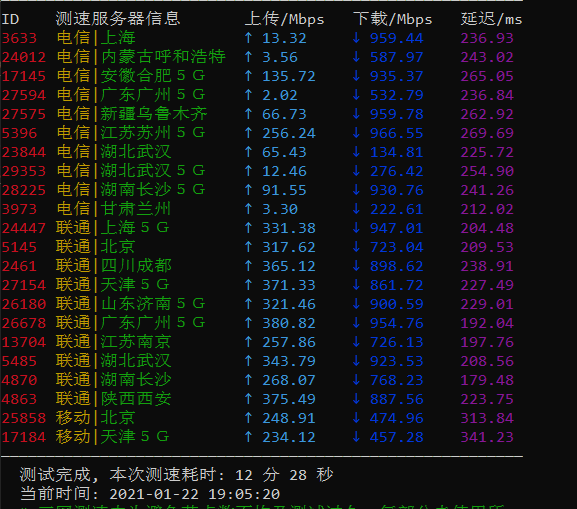Screen dimensions: 577x509
Task: Select server ID 17145
Action: click(x=24, y=76)
